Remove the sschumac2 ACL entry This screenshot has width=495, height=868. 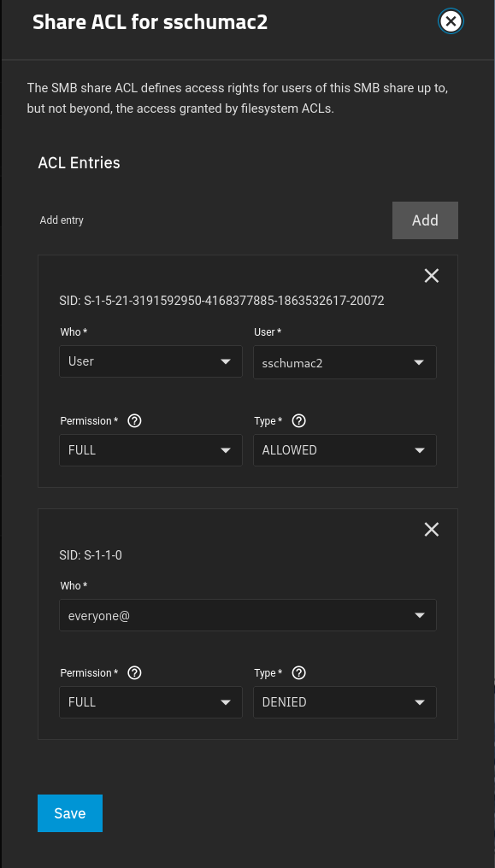pos(432,276)
